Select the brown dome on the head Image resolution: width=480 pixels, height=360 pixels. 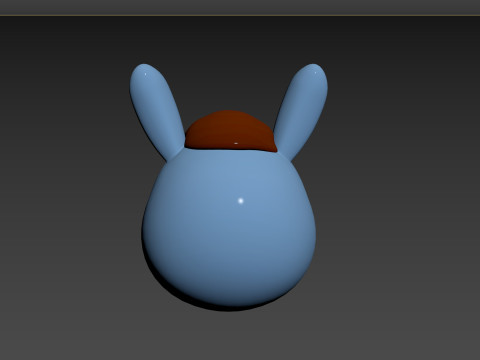click(x=231, y=131)
